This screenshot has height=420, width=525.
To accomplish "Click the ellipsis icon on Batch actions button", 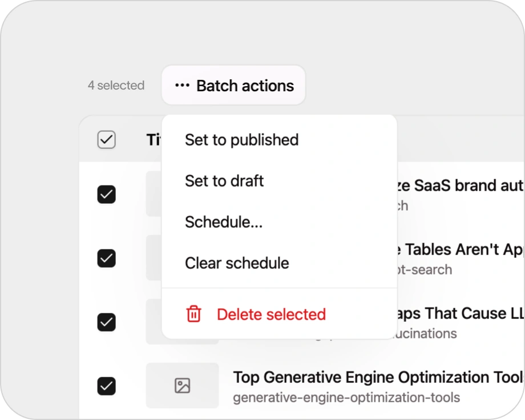I will [181, 85].
